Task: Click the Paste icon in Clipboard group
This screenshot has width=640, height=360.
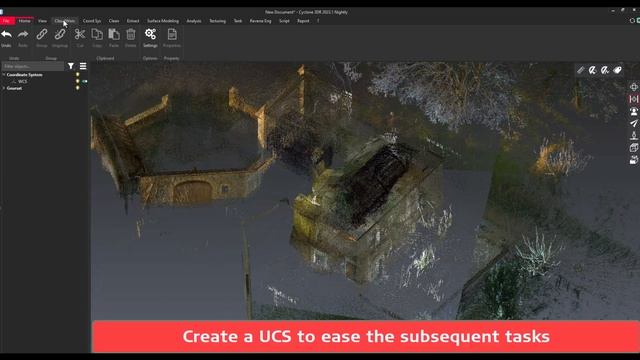Action: (x=114, y=34)
